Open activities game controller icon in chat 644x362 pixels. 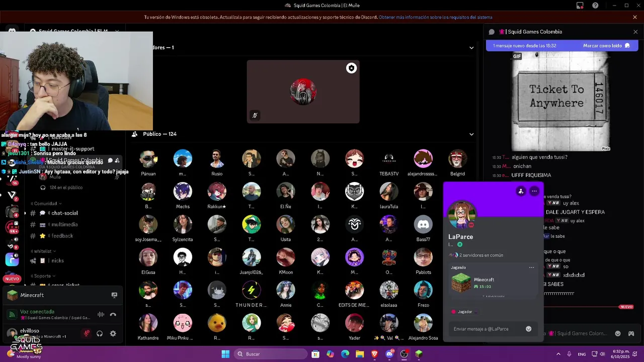(631, 333)
